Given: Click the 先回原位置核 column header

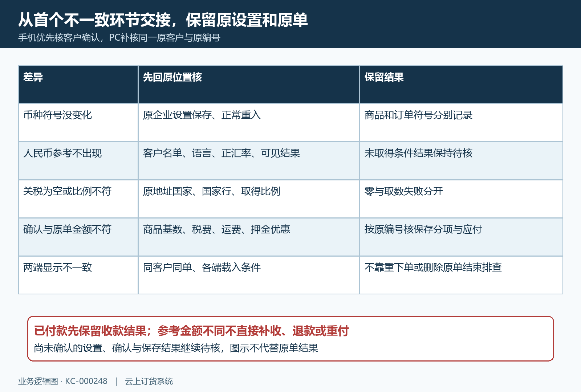Looking at the screenshot, I should coord(249,85).
